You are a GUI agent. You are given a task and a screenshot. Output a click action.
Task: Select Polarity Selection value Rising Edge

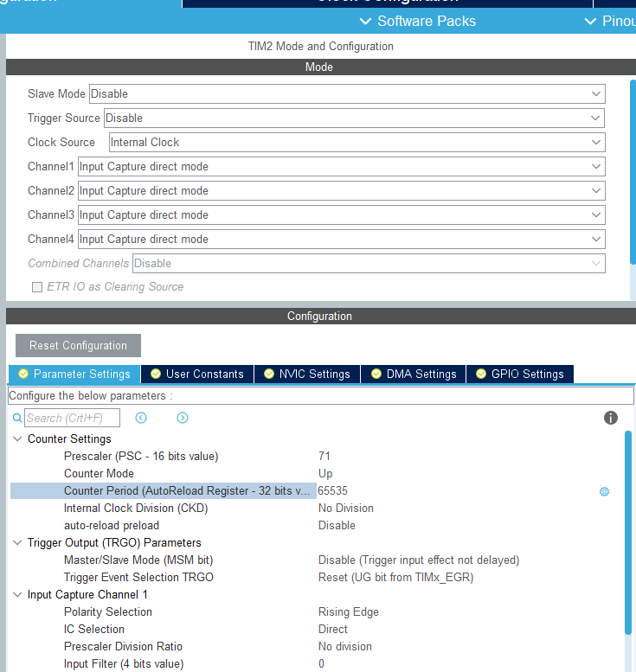(x=348, y=612)
